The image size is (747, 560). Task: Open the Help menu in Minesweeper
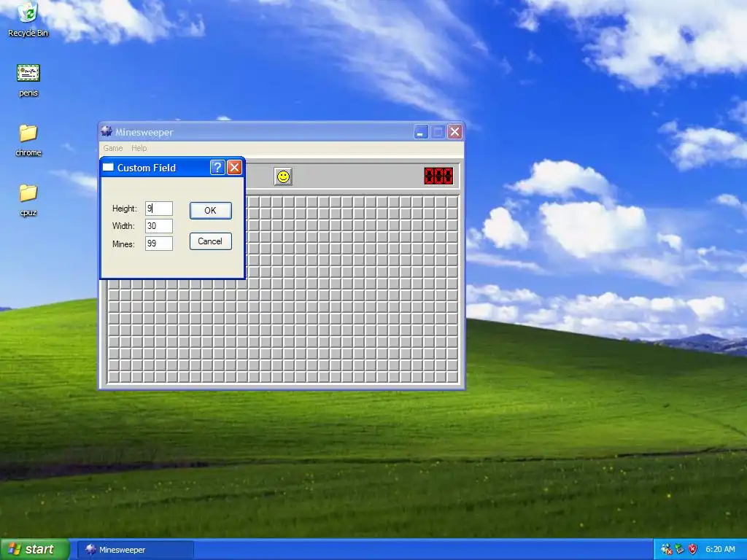click(139, 148)
